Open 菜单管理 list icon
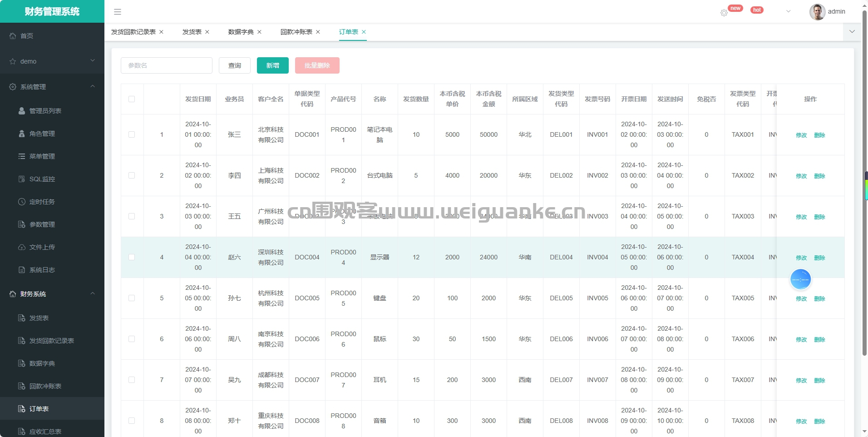Image resolution: width=868 pixels, height=437 pixels. coord(22,156)
